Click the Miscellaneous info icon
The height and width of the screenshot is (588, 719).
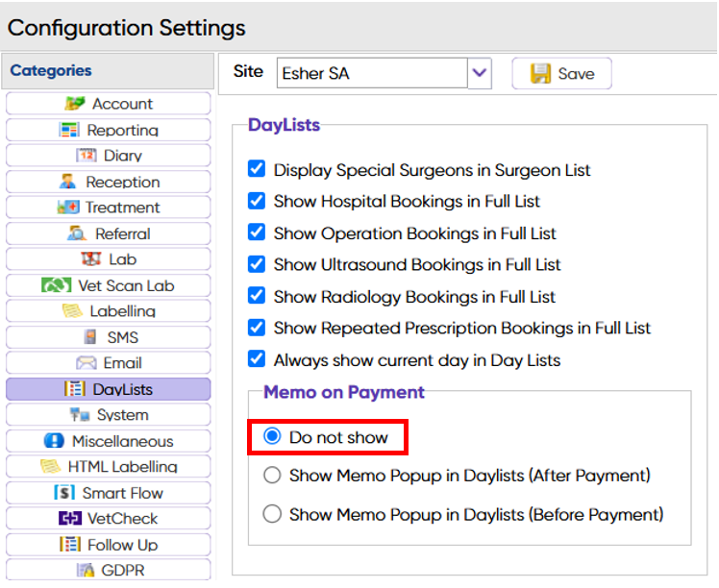point(54,441)
